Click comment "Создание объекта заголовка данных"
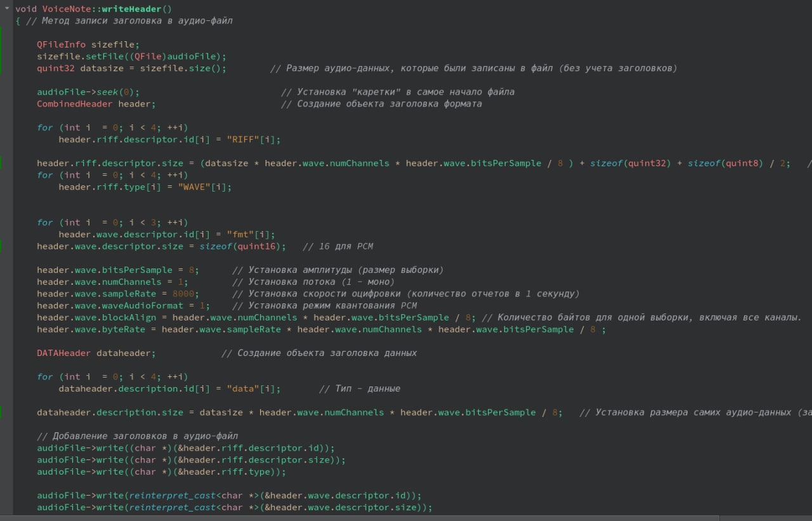 [319, 353]
